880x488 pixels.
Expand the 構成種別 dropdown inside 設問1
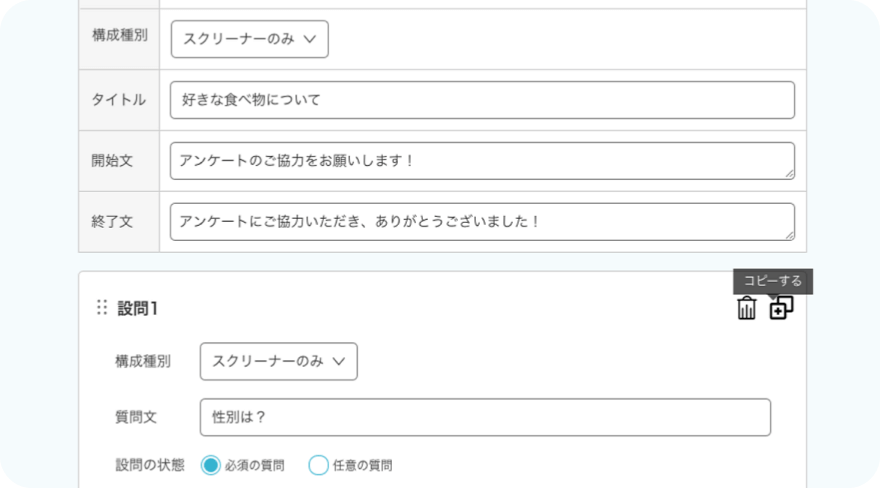[278, 361]
